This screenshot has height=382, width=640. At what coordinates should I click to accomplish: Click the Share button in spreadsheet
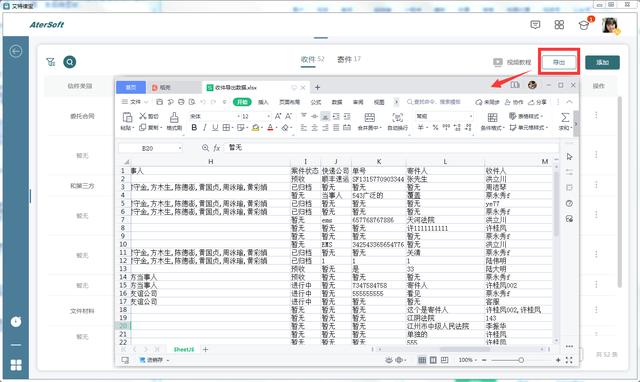coord(537,102)
